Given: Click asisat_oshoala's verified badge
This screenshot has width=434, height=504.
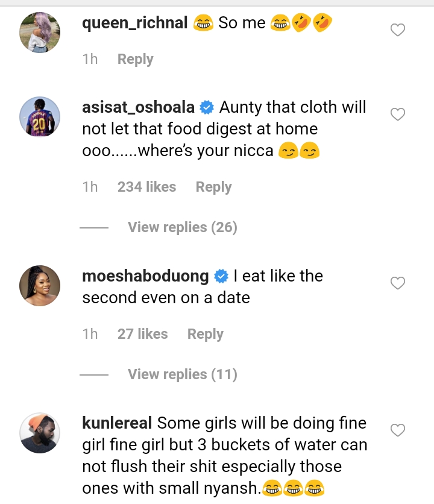Looking at the screenshot, I should pyautogui.click(x=207, y=108).
